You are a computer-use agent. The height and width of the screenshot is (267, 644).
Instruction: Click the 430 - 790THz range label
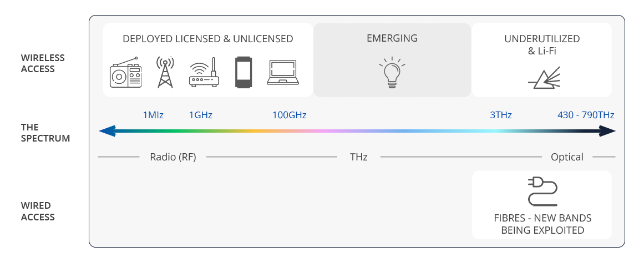(586, 115)
